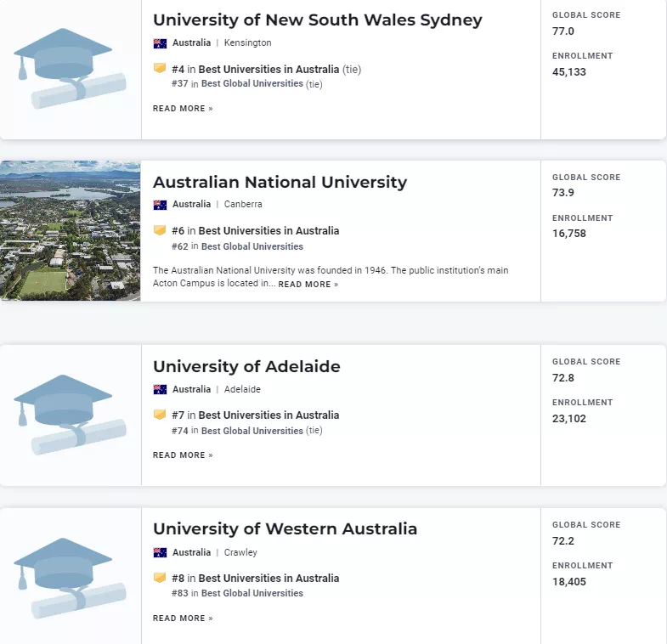
Task: Click the Australian flag in the Crawley row
Action: 160,552
